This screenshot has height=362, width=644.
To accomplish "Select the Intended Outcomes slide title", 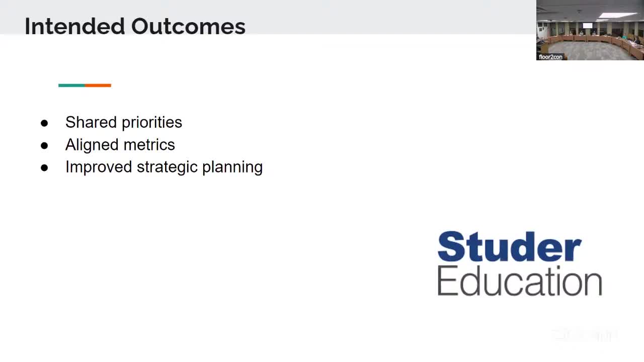I will click(135, 26).
